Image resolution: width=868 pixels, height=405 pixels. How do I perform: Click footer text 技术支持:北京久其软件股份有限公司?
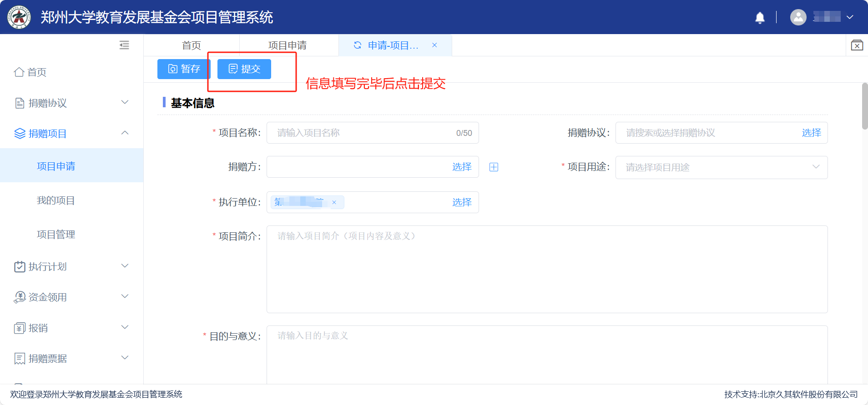click(791, 395)
